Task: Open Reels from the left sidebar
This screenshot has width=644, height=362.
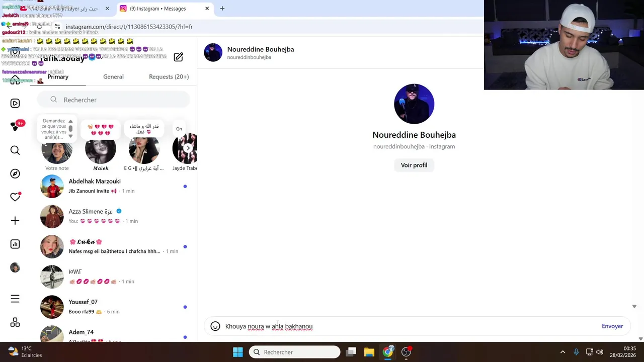Action: 15,103
